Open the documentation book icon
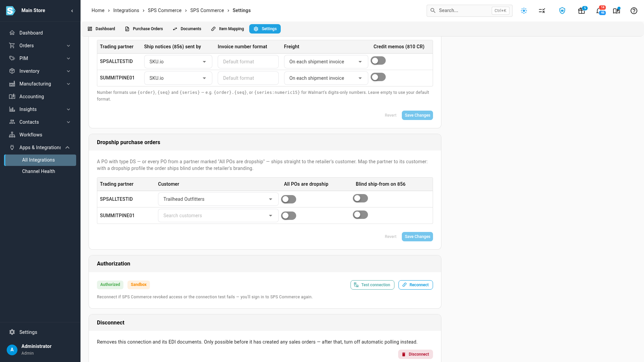Viewport: 644px width, 362px height. (616, 11)
